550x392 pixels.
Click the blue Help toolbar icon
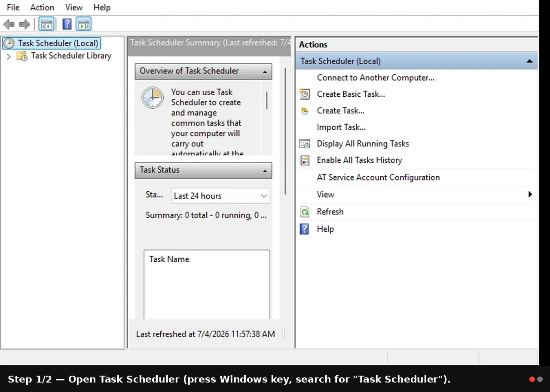[x=67, y=24]
